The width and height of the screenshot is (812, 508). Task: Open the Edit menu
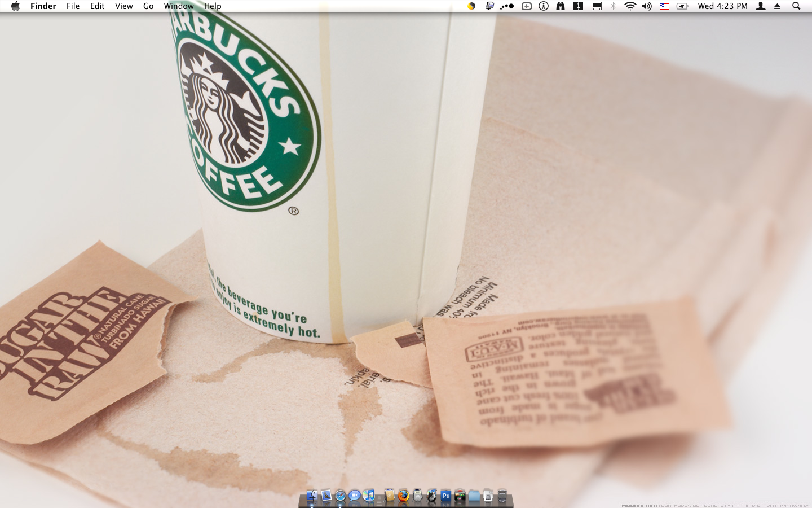pyautogui.click(x=97, y=6)
